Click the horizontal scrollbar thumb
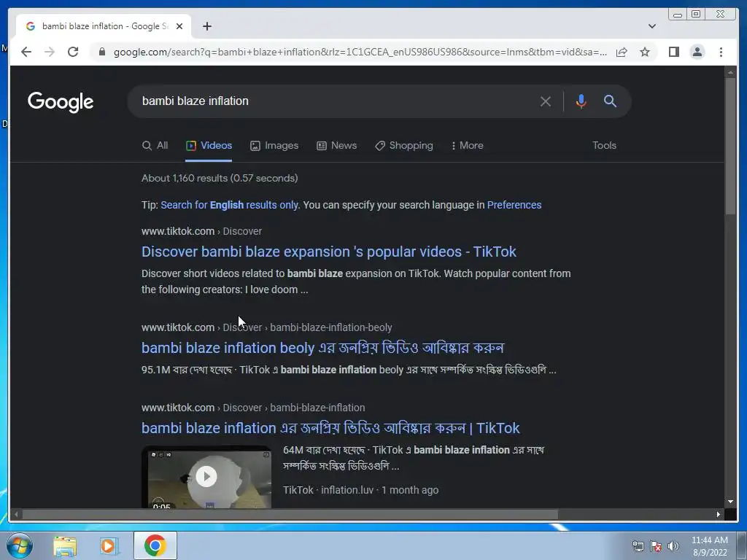The width and height of the screenshot is (747, 560). 290,514
